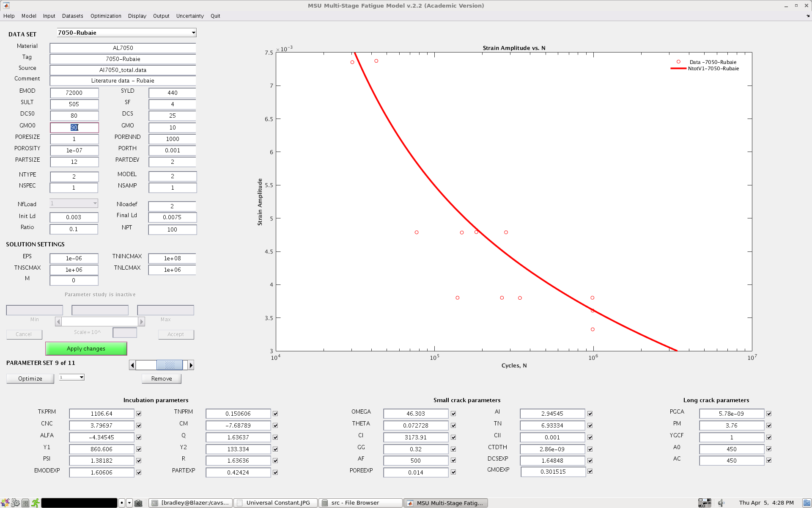
Task: Open the system settings gears icon
Action: point(15,503)
